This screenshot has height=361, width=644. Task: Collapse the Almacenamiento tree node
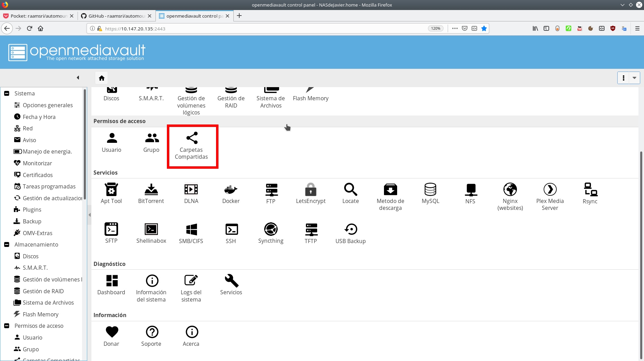pyautogui.click(x=7, y=244)
